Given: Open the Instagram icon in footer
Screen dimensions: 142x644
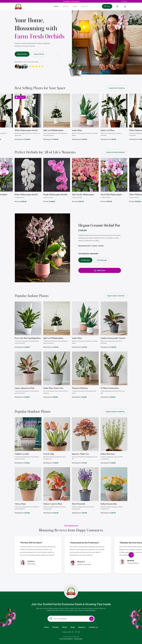Looking at the screenshot, I should (x=70, y=632).
